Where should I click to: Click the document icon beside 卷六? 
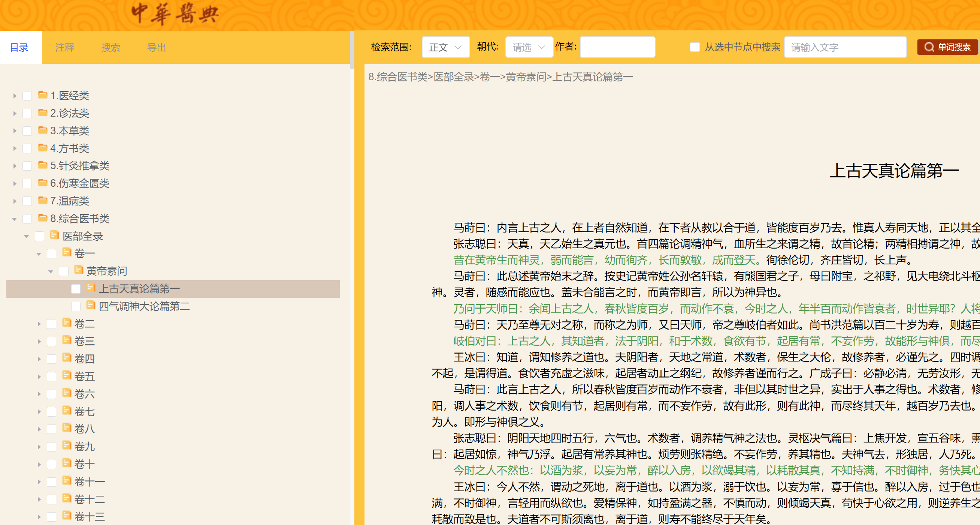tap(67, 393)
